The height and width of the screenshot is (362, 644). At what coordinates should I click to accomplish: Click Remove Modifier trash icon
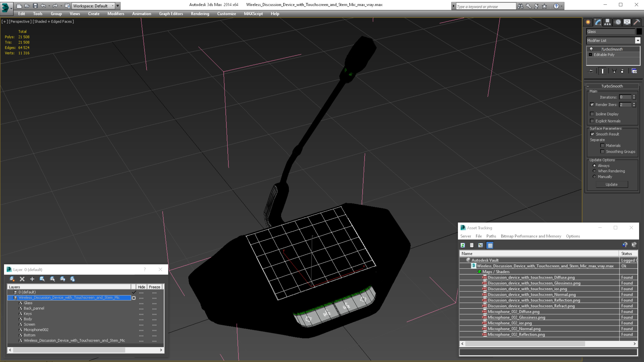(623, 71)
